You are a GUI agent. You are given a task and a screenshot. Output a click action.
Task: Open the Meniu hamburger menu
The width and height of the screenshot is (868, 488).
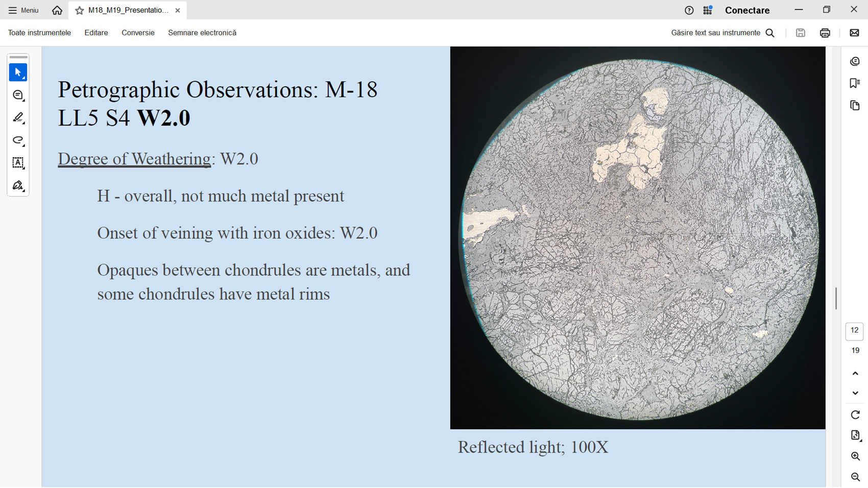click(x=23, y=10)
